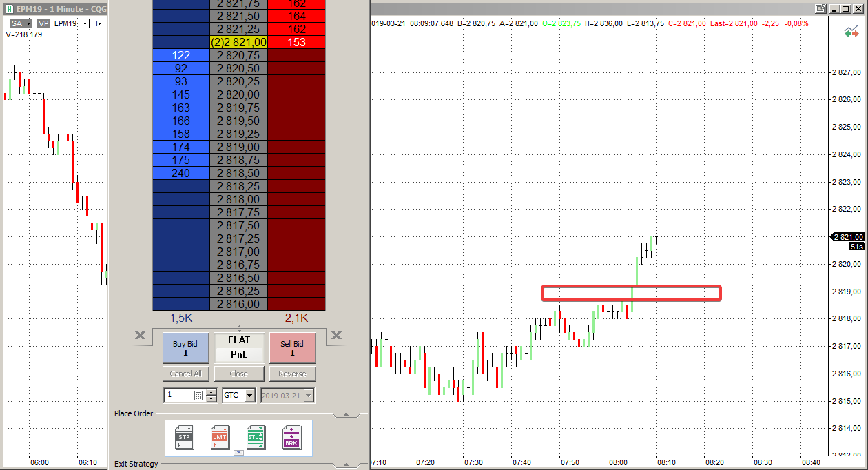This screenshot has height=470, width=868.
Task: Click the bid size 174 at 2 819,00
Action: (x=181, y=147)
